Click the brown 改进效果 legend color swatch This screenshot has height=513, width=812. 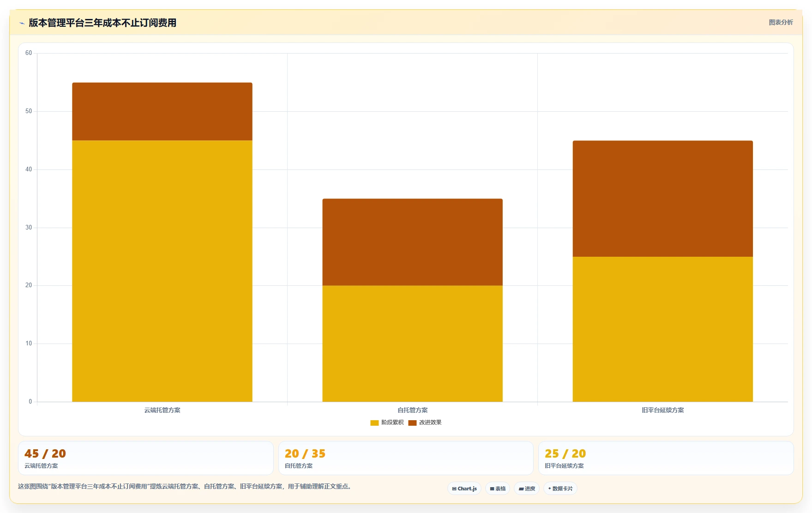412,422
